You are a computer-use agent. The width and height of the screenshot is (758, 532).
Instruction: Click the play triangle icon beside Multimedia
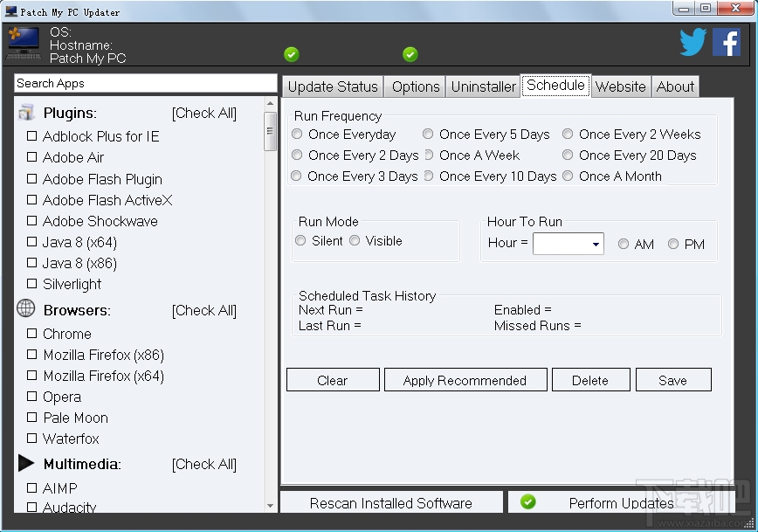pyautogui.click(x=24, y=463)
